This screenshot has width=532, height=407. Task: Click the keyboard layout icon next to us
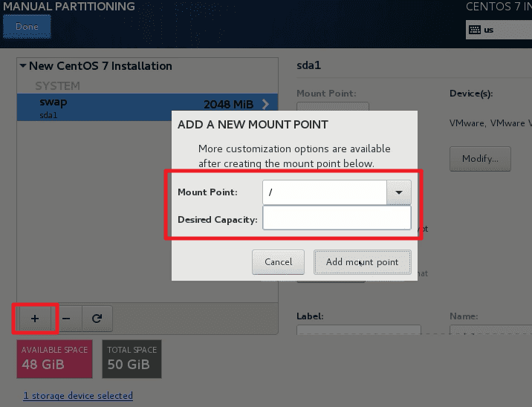[475, 30]
